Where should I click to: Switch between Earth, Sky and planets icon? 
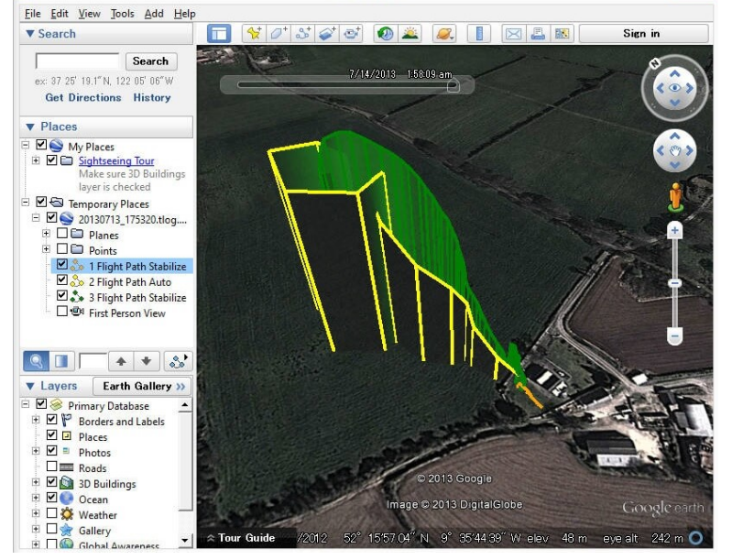point(444,34)
